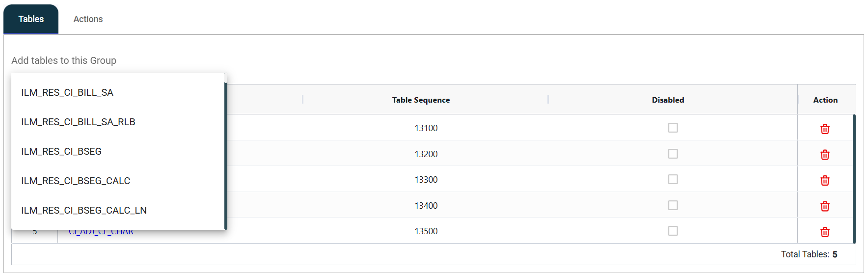Delete the row with sequence 13400
Image resolution: width=868 pixels, height=276 pixels.
point(825,206)
